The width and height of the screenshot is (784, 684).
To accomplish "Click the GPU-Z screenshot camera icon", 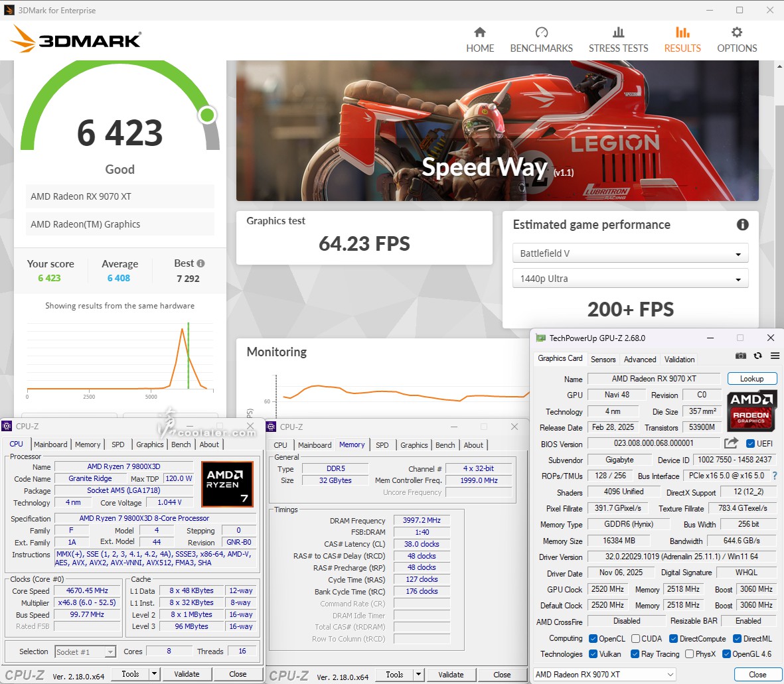I will [740, 356].
